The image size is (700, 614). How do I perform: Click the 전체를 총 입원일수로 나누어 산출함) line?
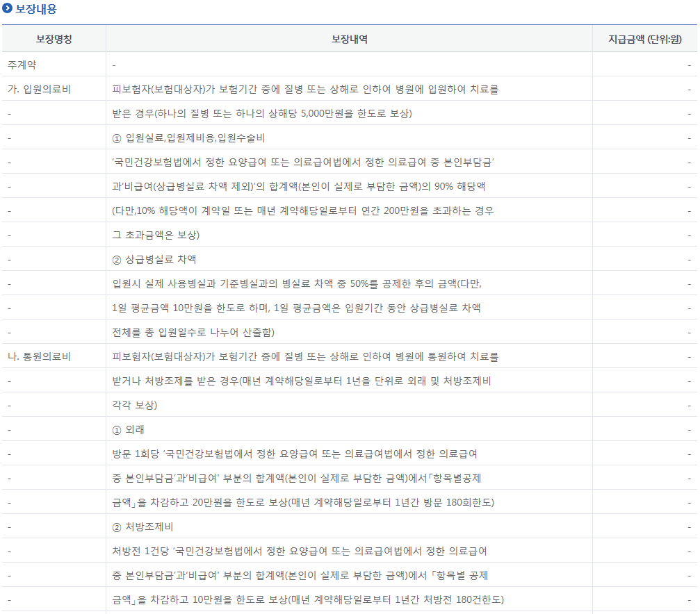coord(193,332)
